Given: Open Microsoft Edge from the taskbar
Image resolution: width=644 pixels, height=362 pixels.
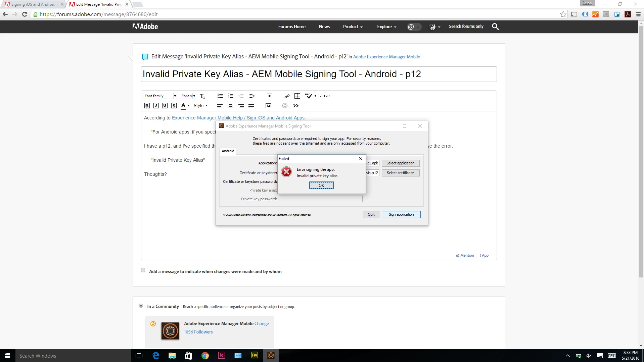Looking at the screenshot, I should click(x=156, y=355).
